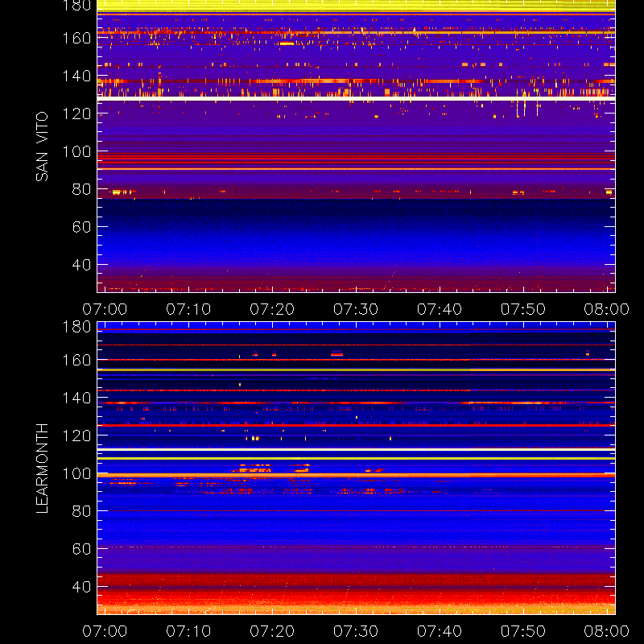Screen dimensions: 644x644
Task: Pick the 40 frequency label on Learmonth axis
Action: pyautogui.click(x=81, y=587)
